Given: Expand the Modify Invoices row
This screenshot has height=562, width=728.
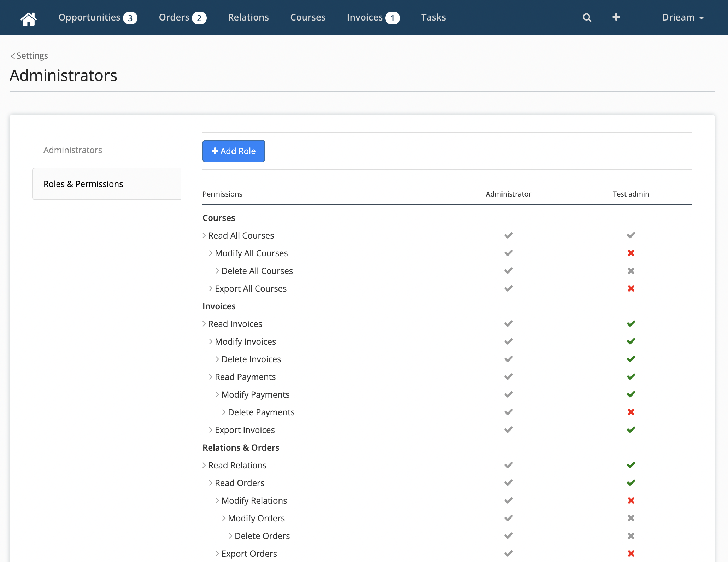Looking at the screenshot, I should tap(211, 341).
